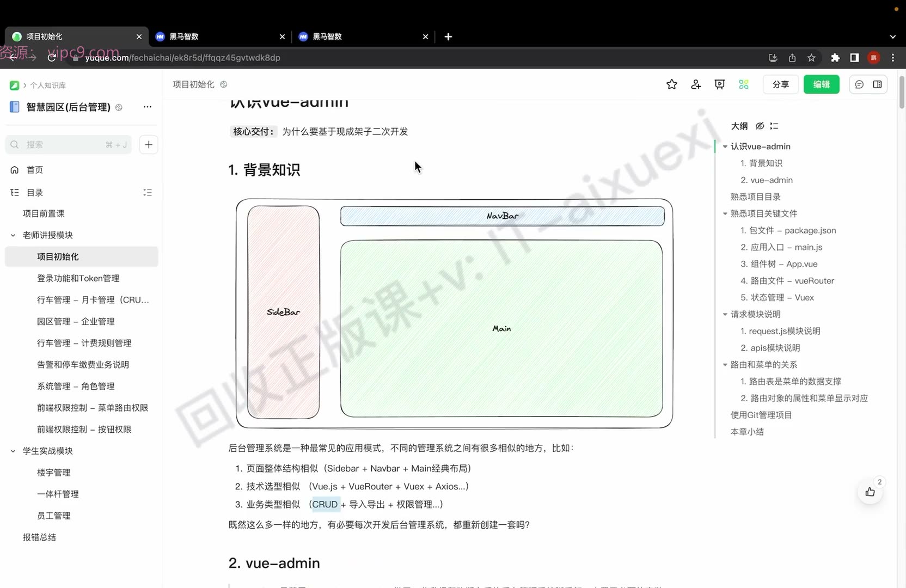Toggle the directory tree collapse icon
This screenshot has width=906, height=588.
coord(148,192)
